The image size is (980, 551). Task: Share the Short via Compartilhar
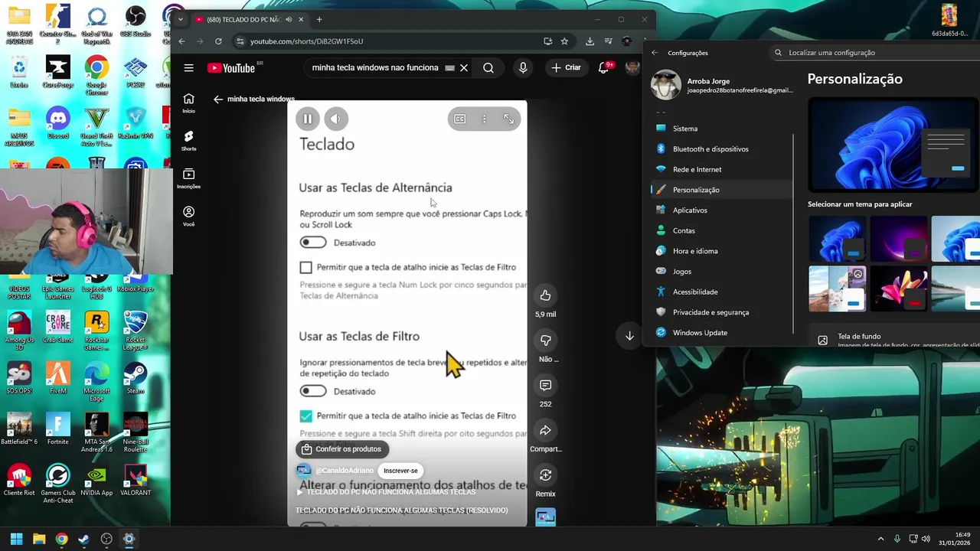coord(545,430)
